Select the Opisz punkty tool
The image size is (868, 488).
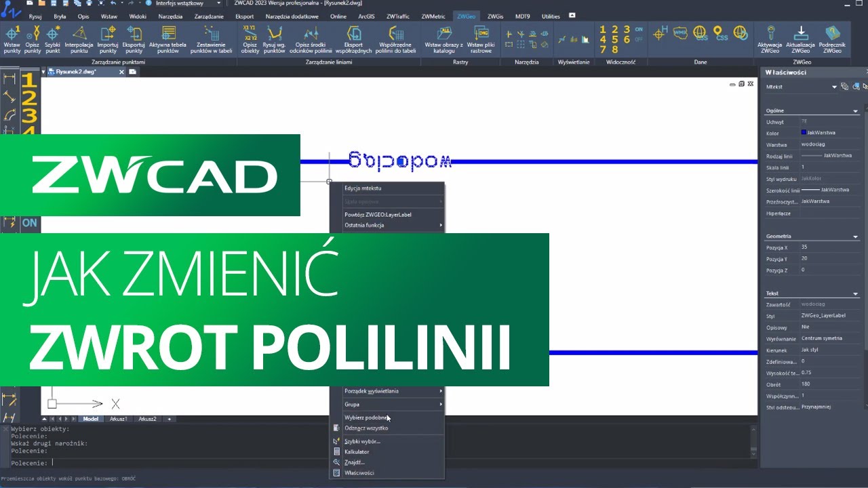point(33,39)
